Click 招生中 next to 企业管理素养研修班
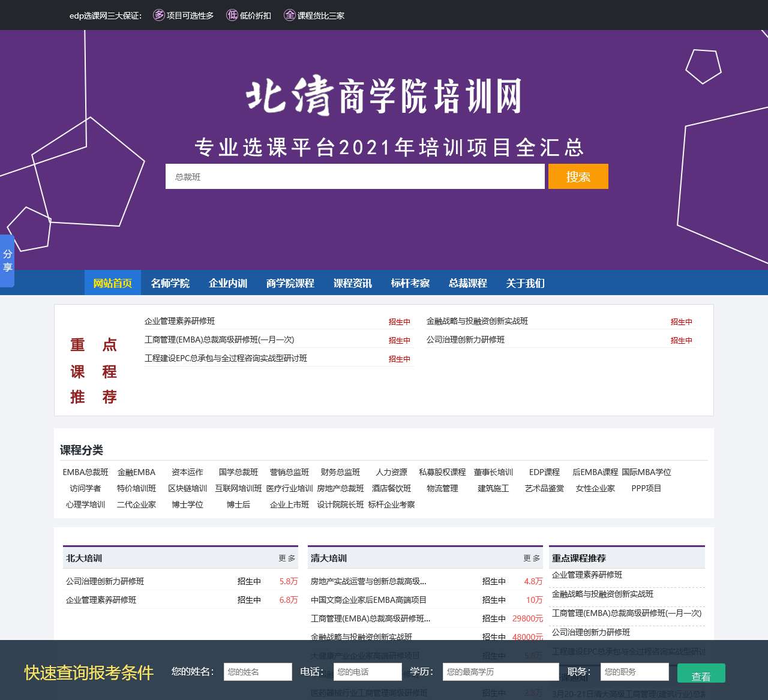 (x=399, y=322)
